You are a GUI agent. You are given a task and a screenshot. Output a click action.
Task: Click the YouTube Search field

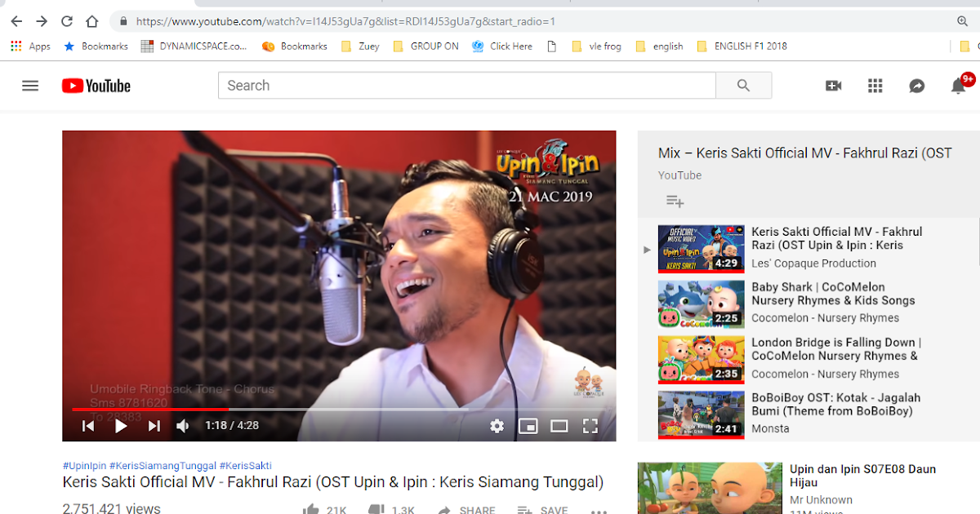click(x=466, y=86)
